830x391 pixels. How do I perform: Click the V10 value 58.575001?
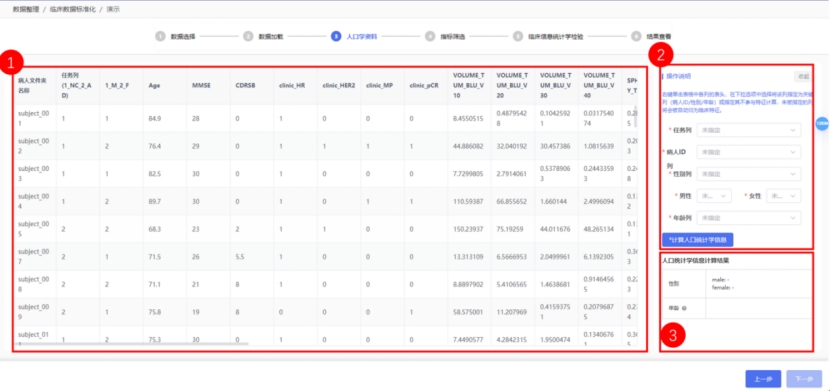coord(467,312)
